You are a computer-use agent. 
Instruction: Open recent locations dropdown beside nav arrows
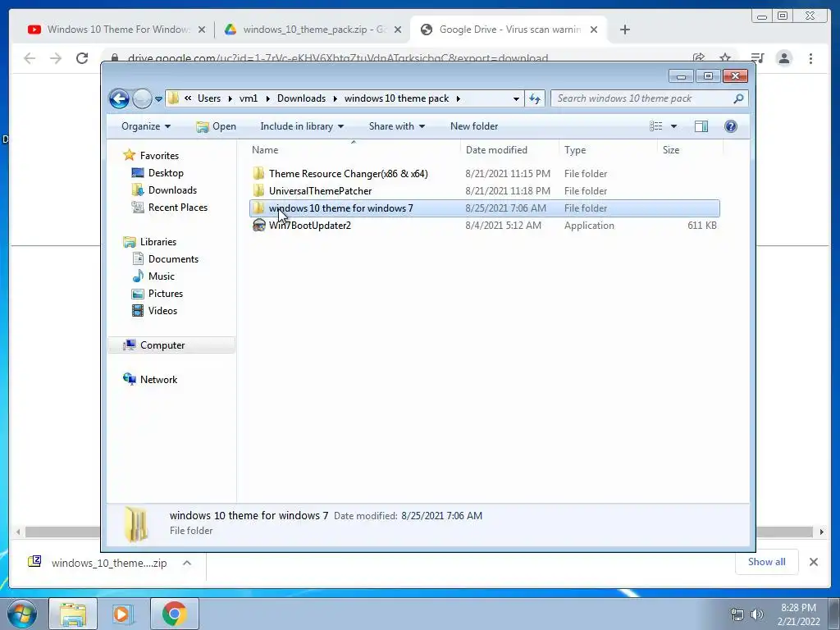158,99
